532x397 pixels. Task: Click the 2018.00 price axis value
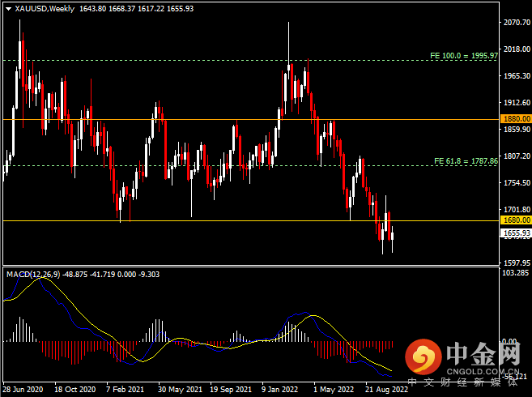click(x=517, y=49)
